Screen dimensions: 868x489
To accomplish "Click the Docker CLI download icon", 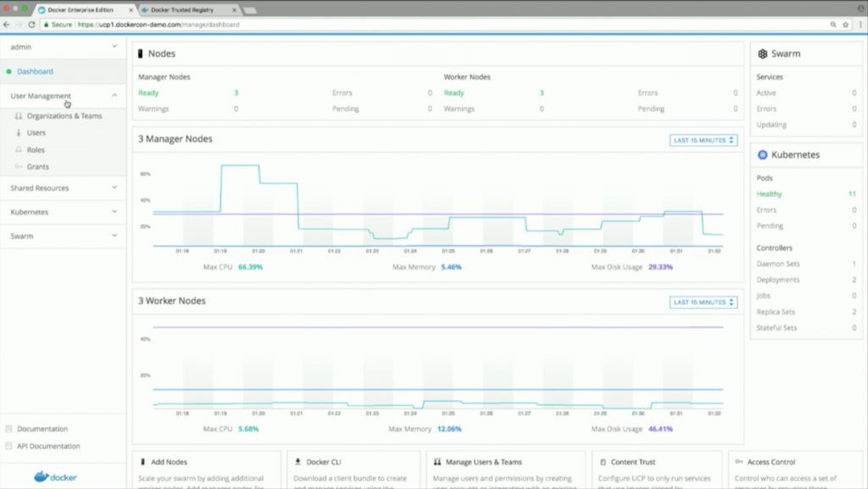I will coord(298,461).
